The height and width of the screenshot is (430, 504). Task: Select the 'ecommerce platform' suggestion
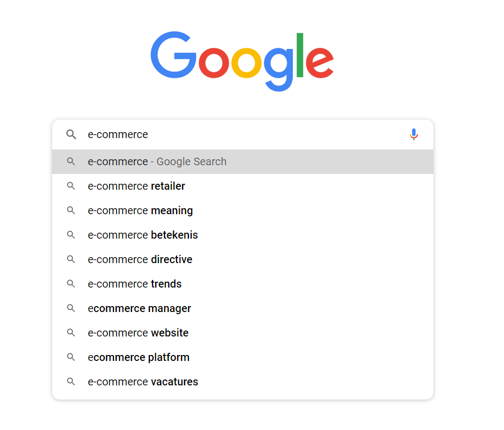point(138,357)
